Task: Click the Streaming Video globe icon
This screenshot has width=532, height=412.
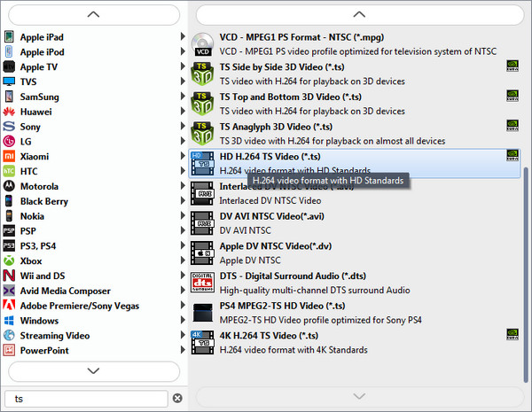Action: [9, 336]
